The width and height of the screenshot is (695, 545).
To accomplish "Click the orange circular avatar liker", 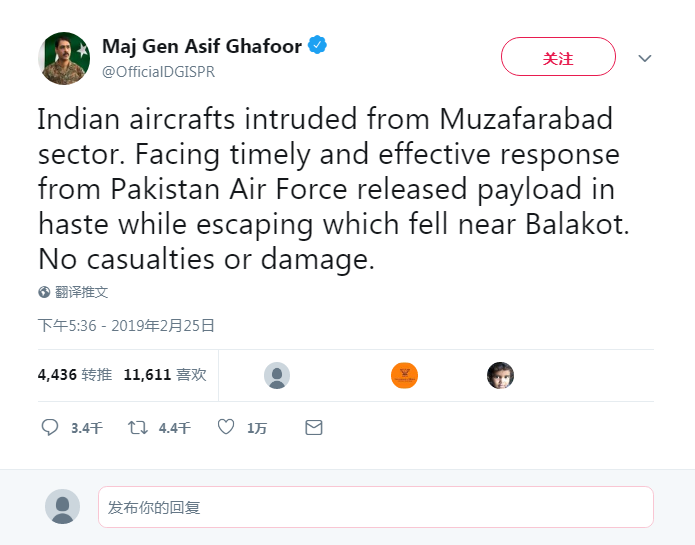I will click(404, 375).
